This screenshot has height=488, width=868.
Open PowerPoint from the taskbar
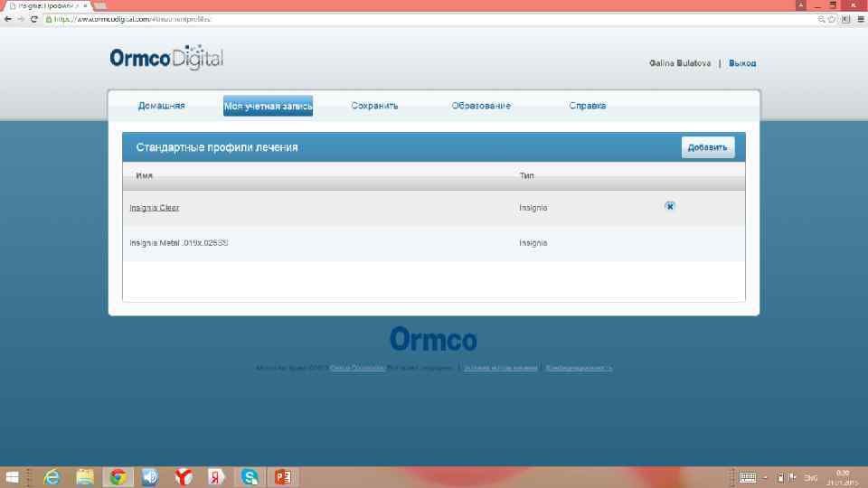tap(283, 477)
